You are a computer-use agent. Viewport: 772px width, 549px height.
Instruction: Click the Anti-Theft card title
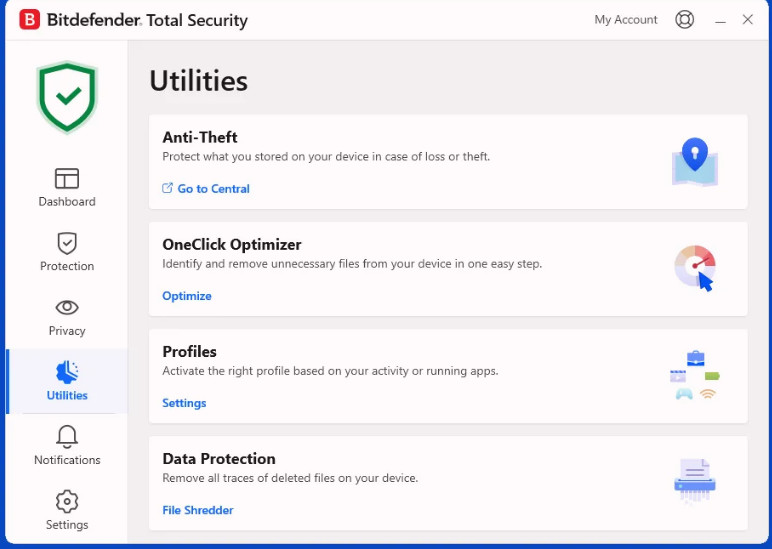click(200, 137)
